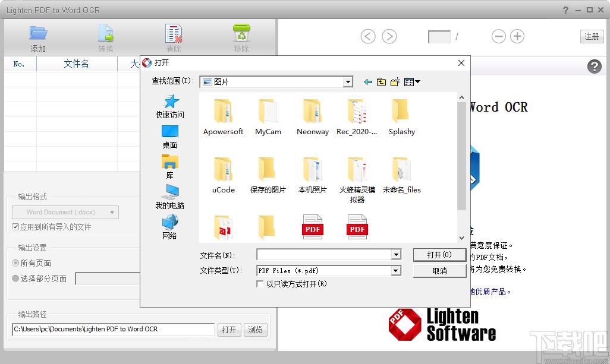
Task: Select 库 in places bar
Action: point(170,167)
